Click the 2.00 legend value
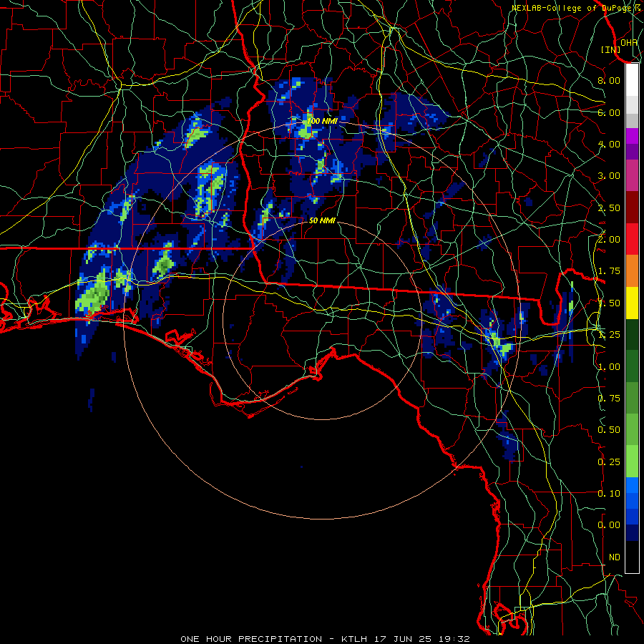Image resolution: width=644 pixels, height=644 pixels. 609,240
